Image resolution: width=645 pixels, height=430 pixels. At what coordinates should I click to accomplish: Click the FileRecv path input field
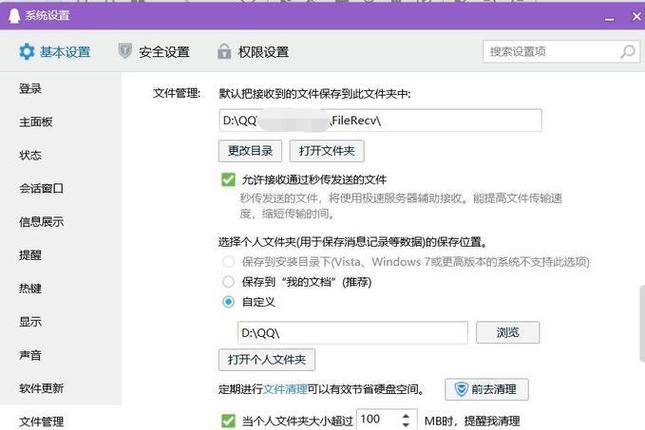pos(380,121)
